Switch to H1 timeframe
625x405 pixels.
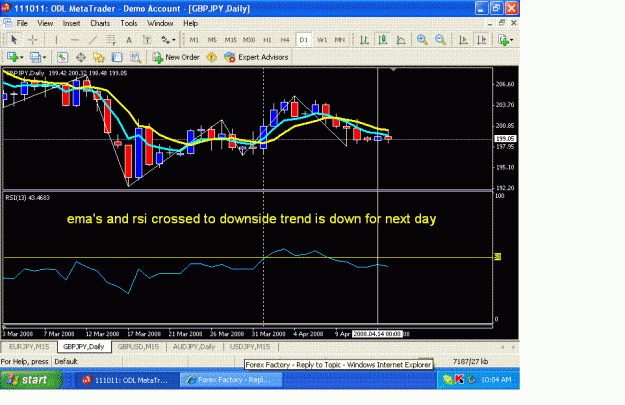click(267, 39)
